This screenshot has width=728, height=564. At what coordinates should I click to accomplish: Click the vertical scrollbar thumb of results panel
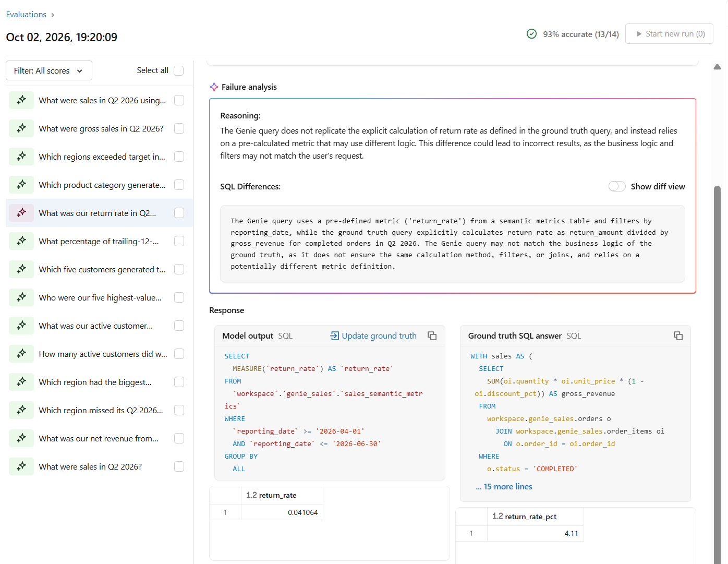[718, 374]
